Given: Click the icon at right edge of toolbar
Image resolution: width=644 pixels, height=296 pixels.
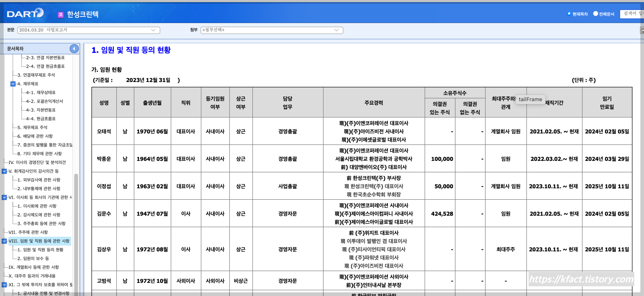Looking at the screenshot, I should click(642, 30).
